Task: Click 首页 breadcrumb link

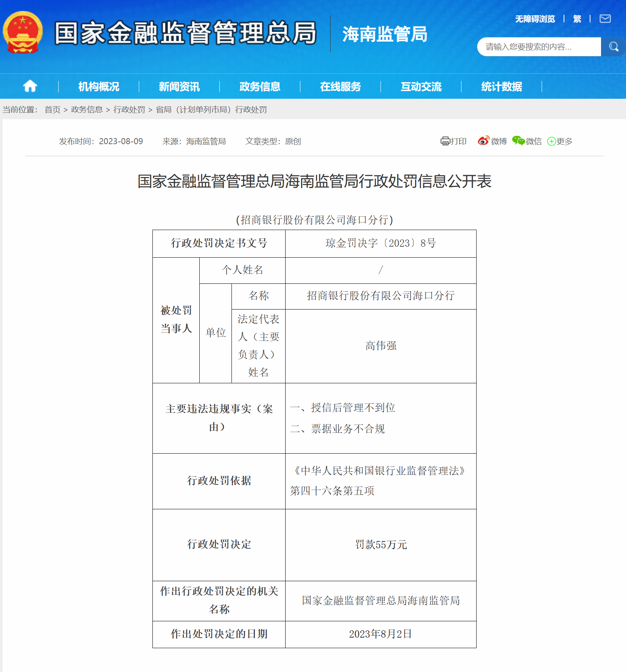Action: coord(53,110)
